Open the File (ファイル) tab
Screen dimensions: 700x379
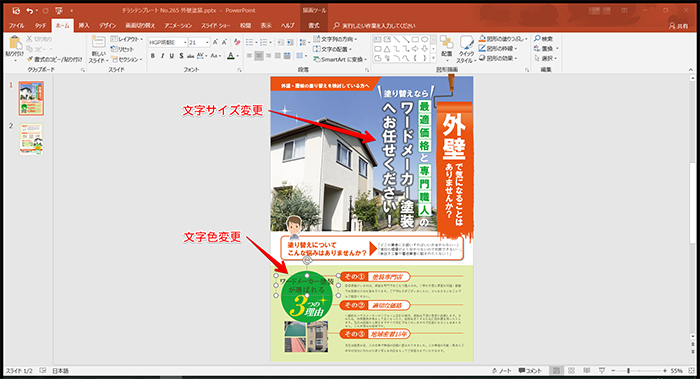click(17, 26)
